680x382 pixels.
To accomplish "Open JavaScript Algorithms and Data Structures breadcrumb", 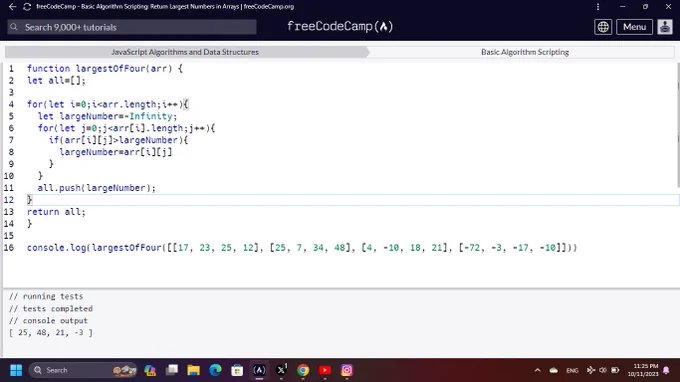I will point(185,52).
